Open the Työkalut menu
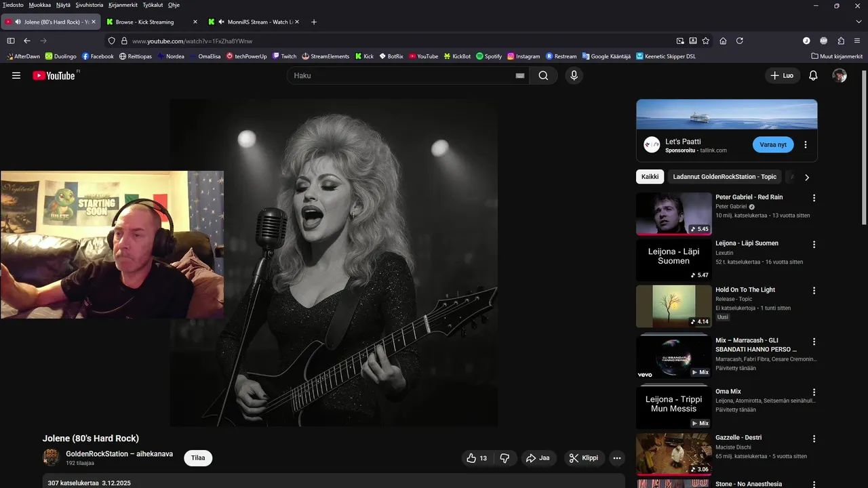 point(153,5)
